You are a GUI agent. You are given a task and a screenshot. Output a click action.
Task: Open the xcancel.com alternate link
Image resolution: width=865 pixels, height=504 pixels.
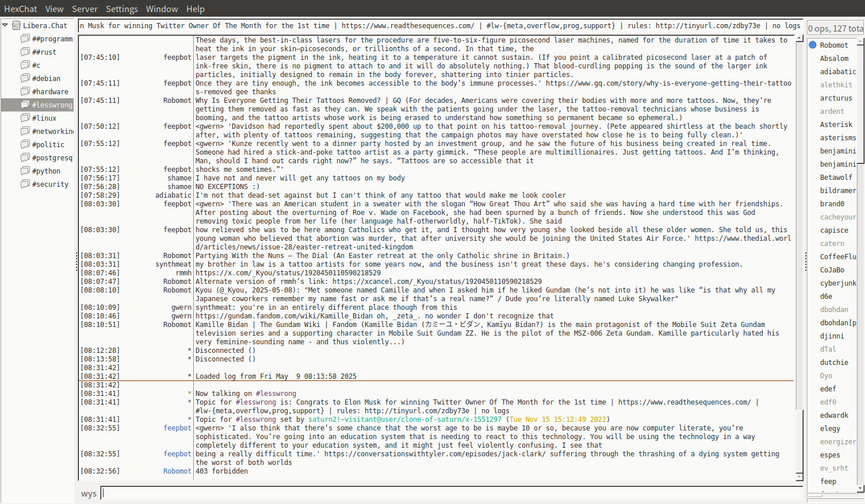(437, 282)
